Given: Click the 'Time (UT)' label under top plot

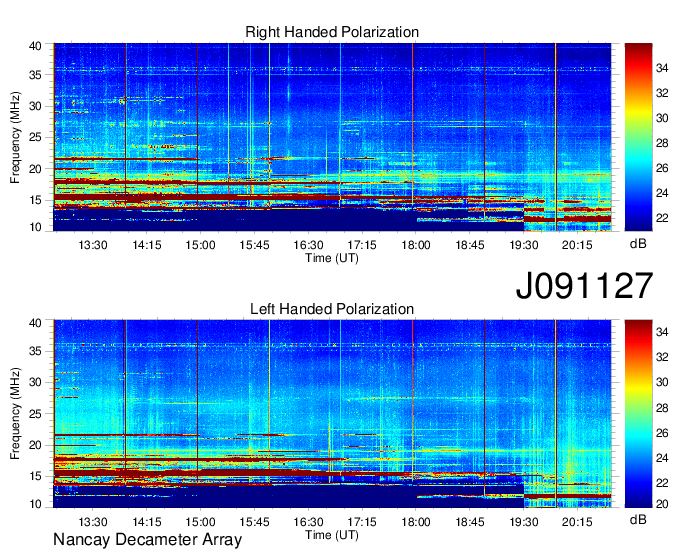Looking at the screenshot, I should pos(332,258).
